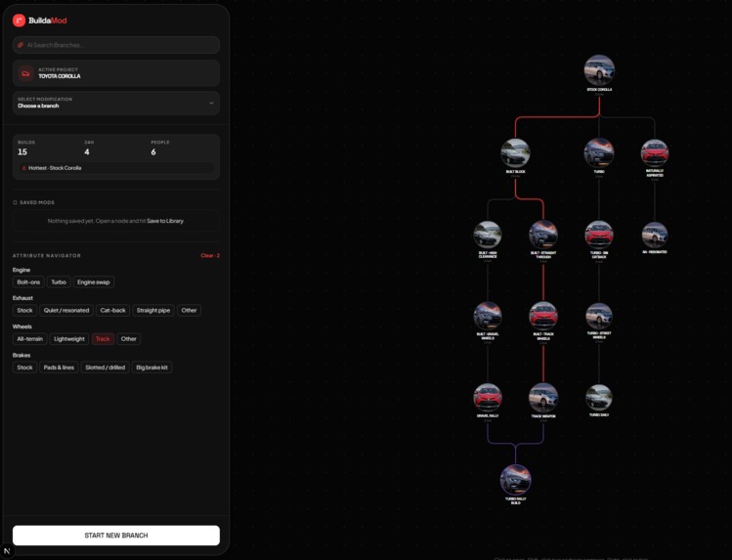732x560 pixels.
Task: Click the Hottest Stock Corolla pill
Action: coord(116,168)
